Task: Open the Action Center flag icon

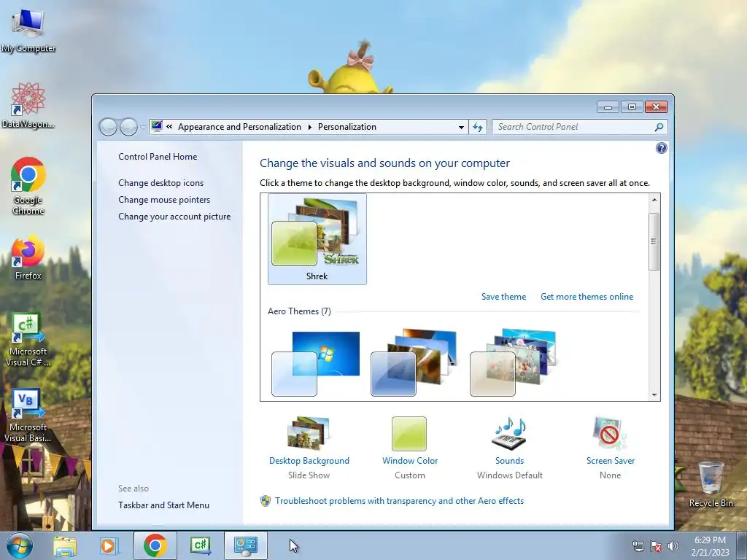Action: click(x=656, y=546)
